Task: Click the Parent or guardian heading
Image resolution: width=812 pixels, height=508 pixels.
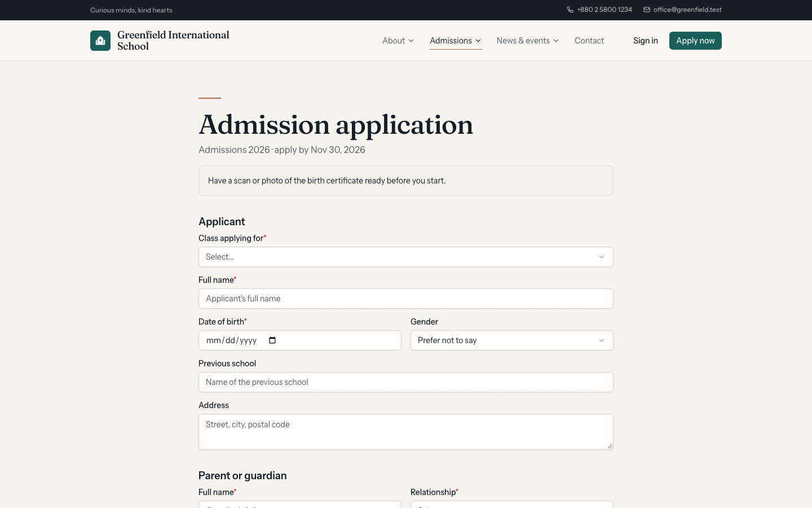Action: tap(242, 475)
